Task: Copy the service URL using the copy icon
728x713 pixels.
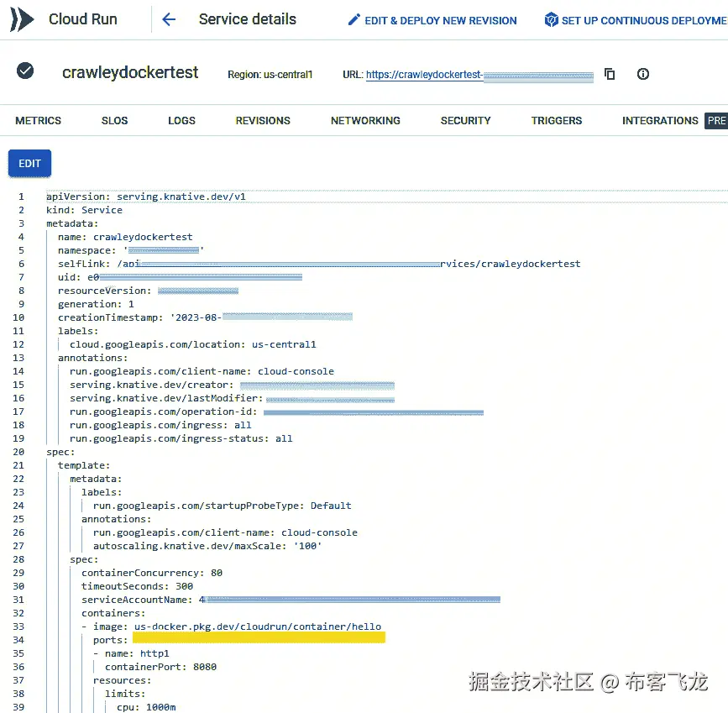Action: pos(609,74)
